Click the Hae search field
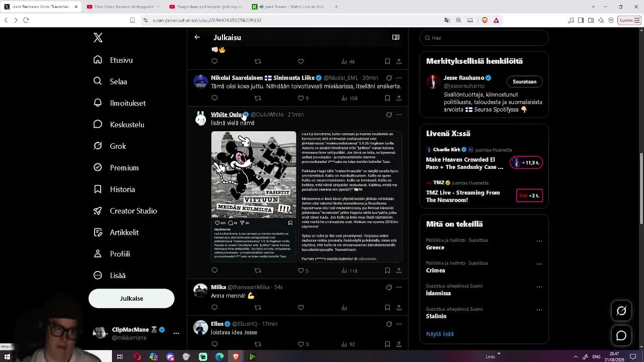 tap(484, 38)
